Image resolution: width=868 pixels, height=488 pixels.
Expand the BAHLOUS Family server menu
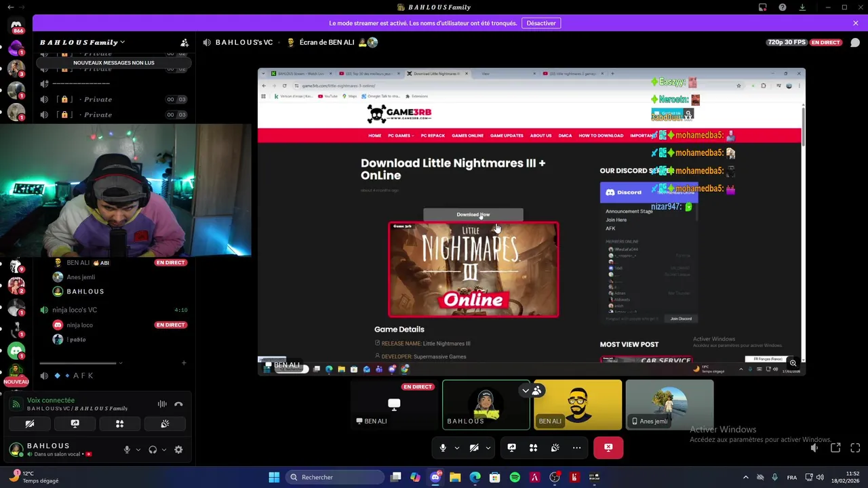click(83, 42)
